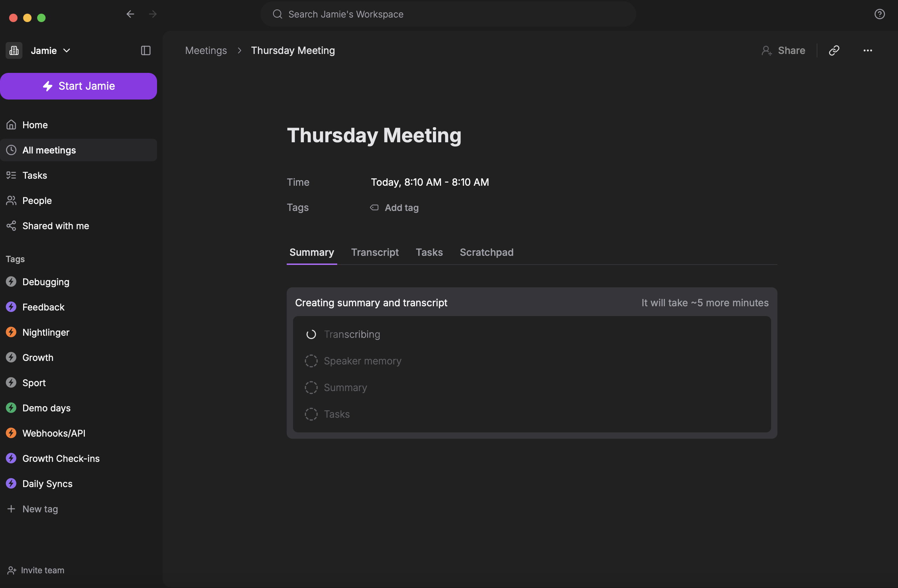Viewport: 898px width, 588px height.
Task: Click the back navigation arrow
Action: coord(130,14)
